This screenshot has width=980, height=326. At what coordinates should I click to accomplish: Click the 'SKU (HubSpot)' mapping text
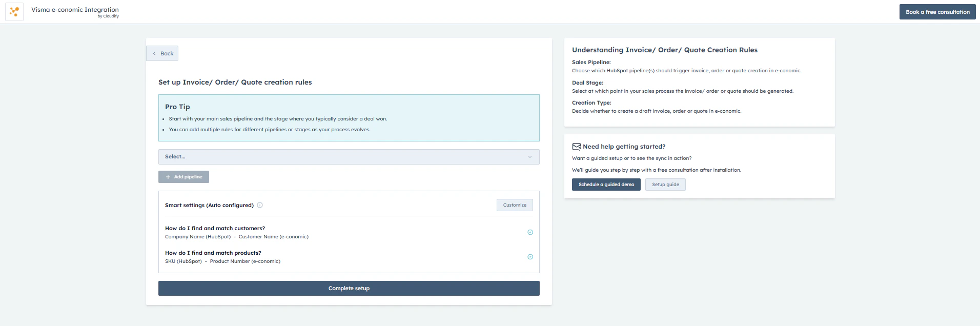coord(183,261)
